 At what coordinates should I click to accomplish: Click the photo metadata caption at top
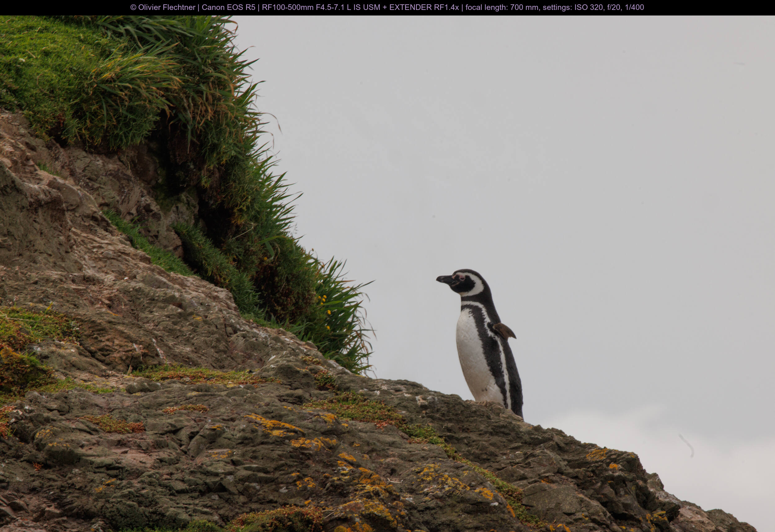click(x=387, y=7)
